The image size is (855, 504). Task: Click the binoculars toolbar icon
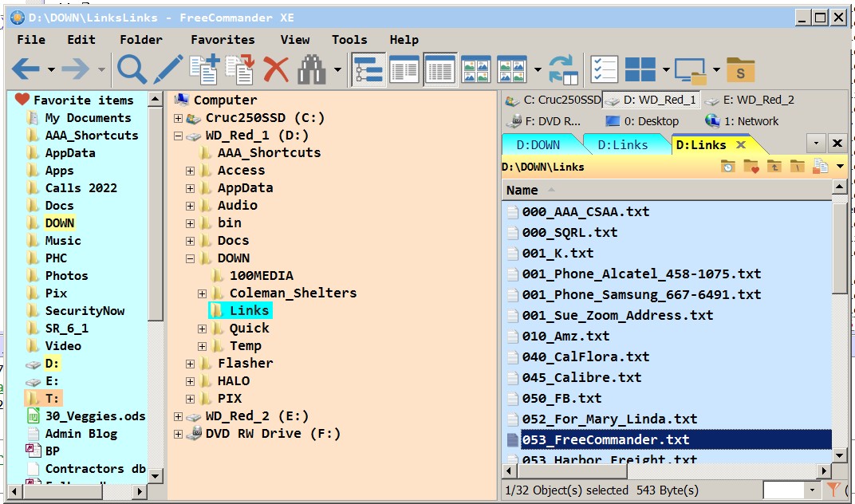pyautogui.click(x=311, y=69)
